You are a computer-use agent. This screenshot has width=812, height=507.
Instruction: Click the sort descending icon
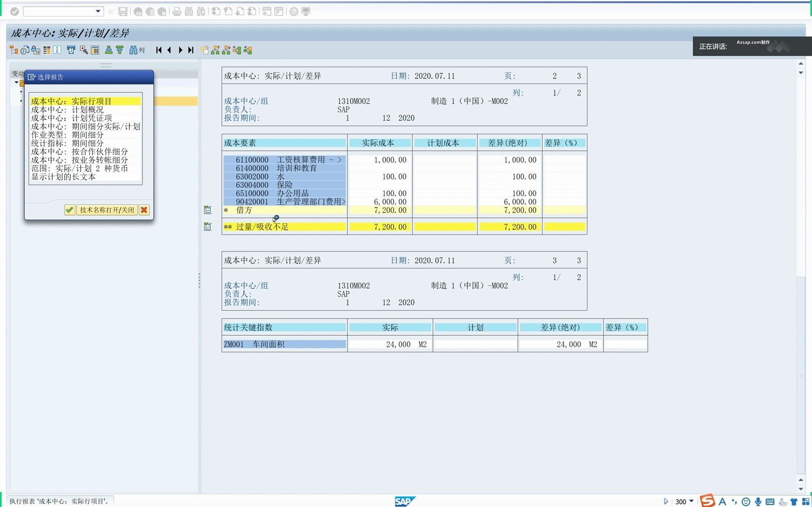(120, 50)
